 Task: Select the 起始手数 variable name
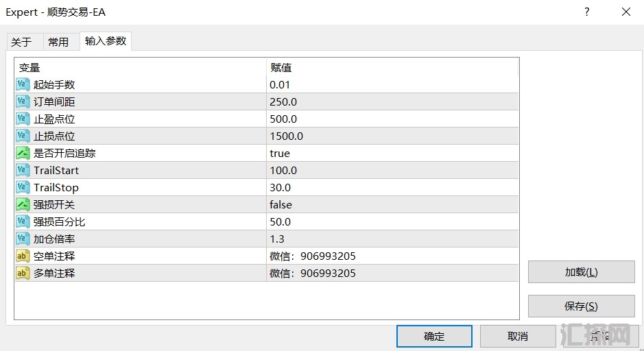pyautogui.click(x=54, y=84)
